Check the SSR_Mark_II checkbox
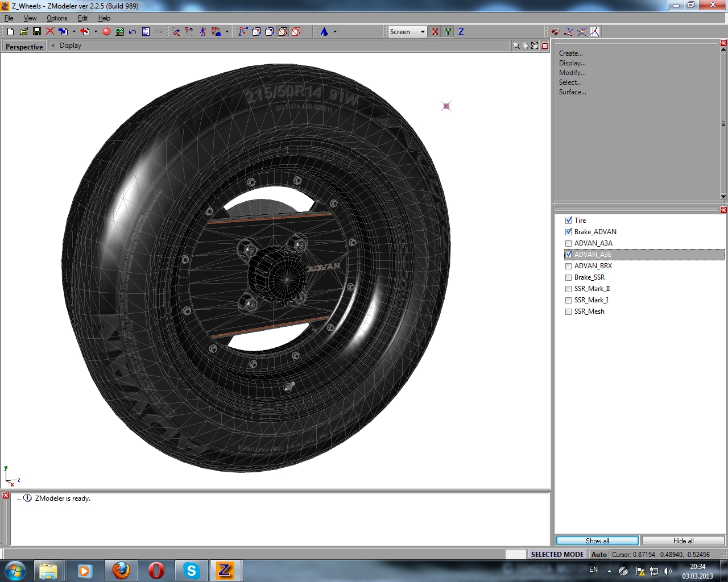 (569, 289)
